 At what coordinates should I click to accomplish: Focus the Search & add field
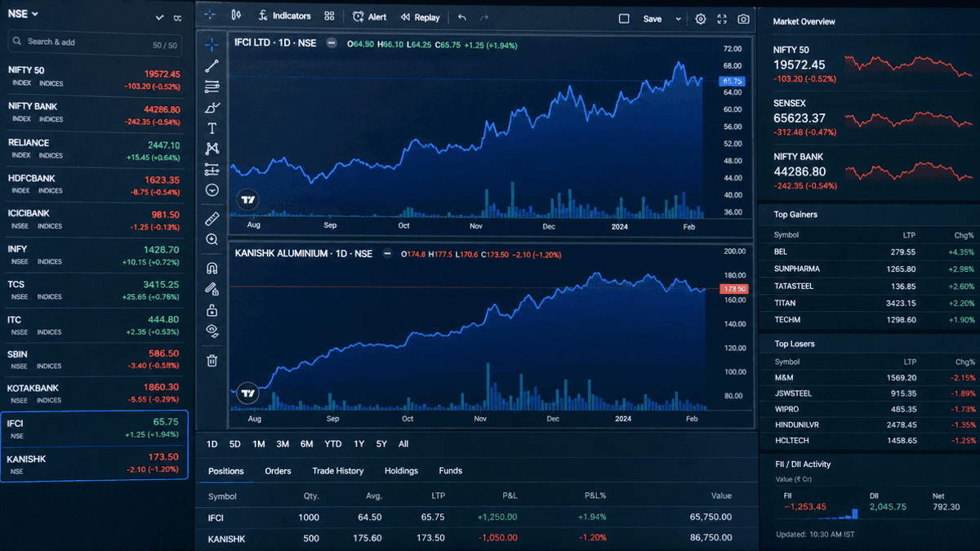pyautogui.click(x=95, y=42)
